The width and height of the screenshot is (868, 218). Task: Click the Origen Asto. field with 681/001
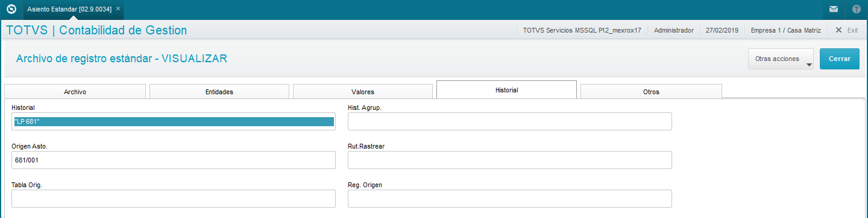pos(174,160)
